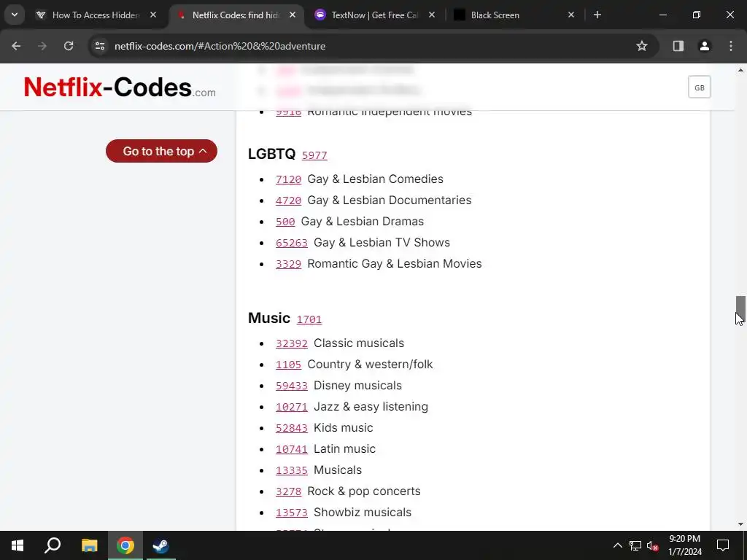Viewport: 747px width, 560px height.
Task: Click the scrollbar down arrow
Action: click(740, 524)
